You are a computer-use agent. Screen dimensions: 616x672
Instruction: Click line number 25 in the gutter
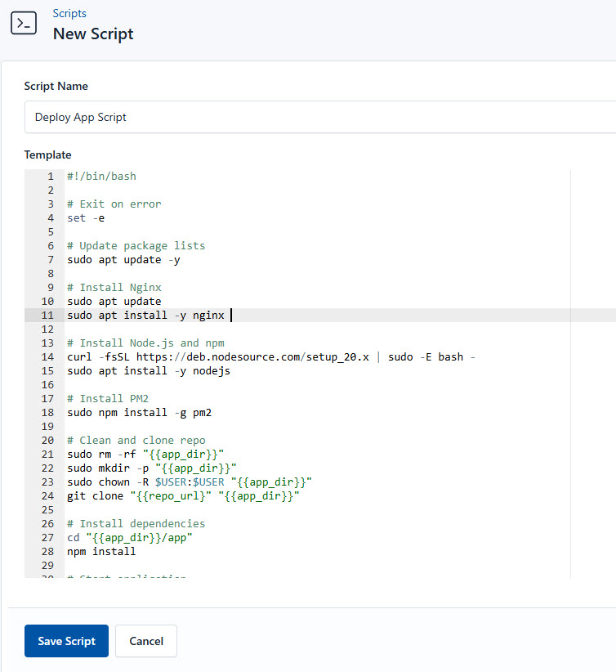(x=47, y=510)
